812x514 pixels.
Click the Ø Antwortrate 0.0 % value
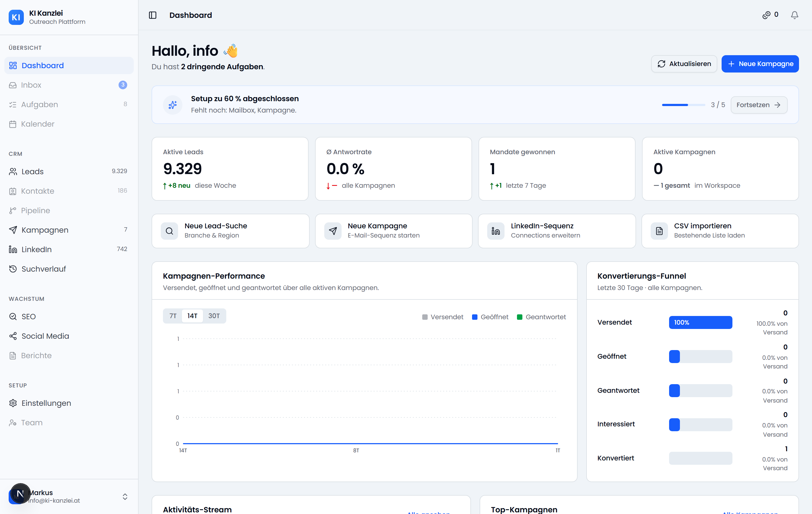click(x=345, y=169)
